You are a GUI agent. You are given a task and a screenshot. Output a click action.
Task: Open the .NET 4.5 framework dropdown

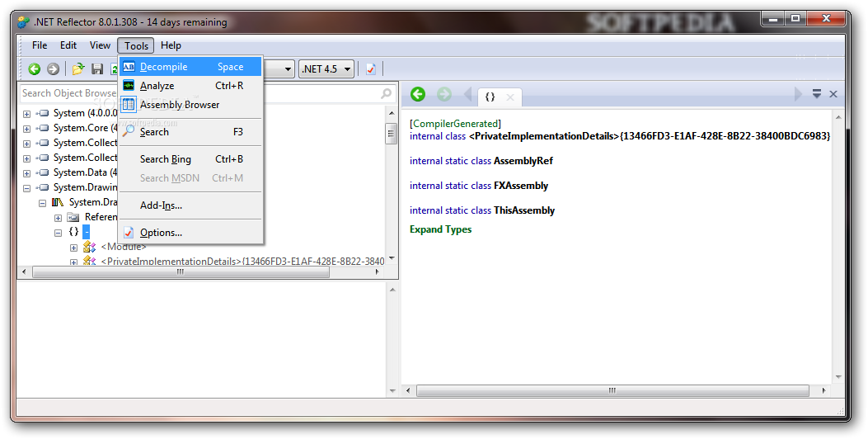[x=326, y=68]
